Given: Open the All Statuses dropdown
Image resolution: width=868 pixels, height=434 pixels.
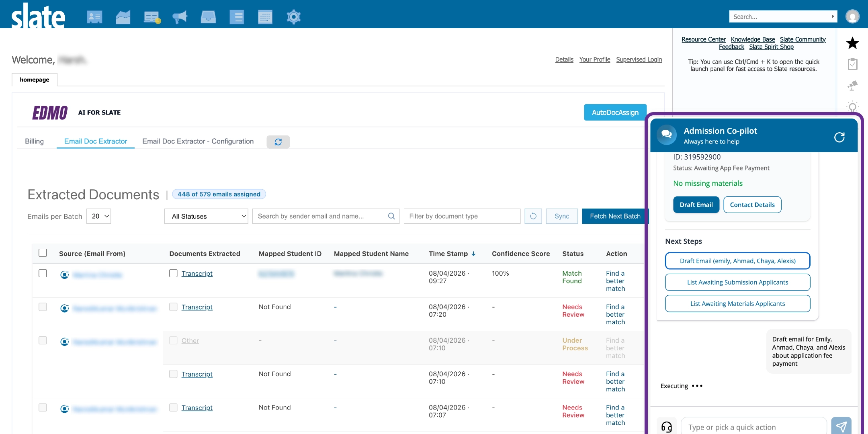Looking at the screenshot, I should [x=206, y=216].
